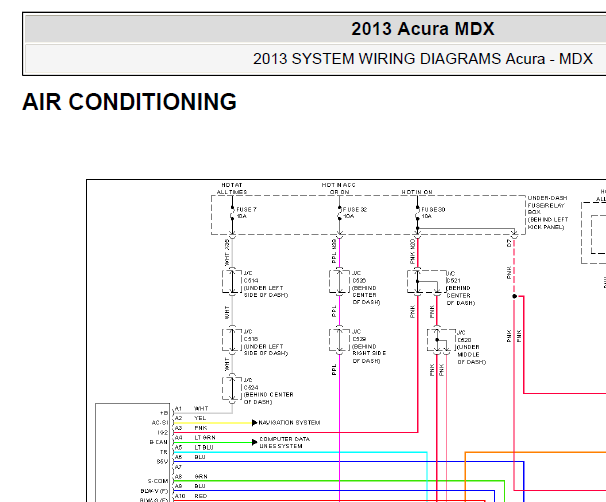Image resolution: width=606 pixels, height=502 pixels.
Task: Click junction connector C521 label
Action: (x=453, y=281)
